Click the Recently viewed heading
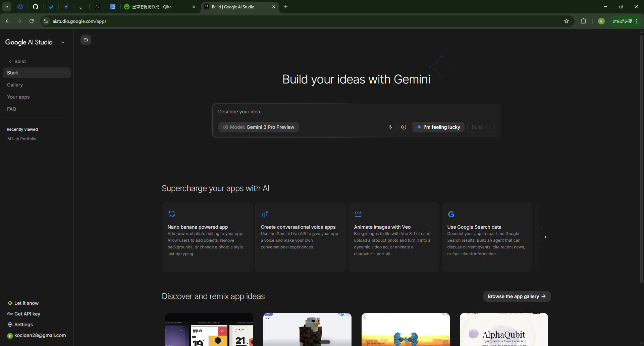644x346 pixels. (x=22, y=129)
